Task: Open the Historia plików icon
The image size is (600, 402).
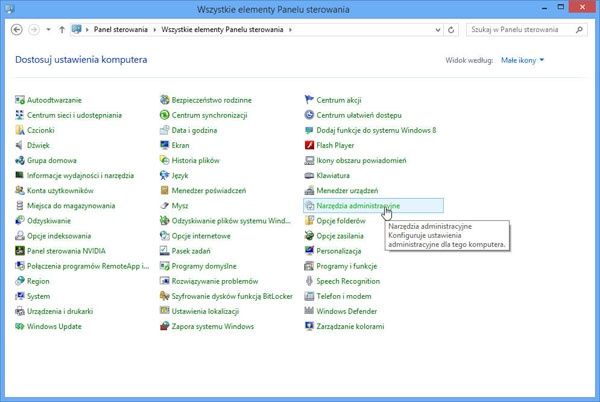Action: tap(165, 160)
